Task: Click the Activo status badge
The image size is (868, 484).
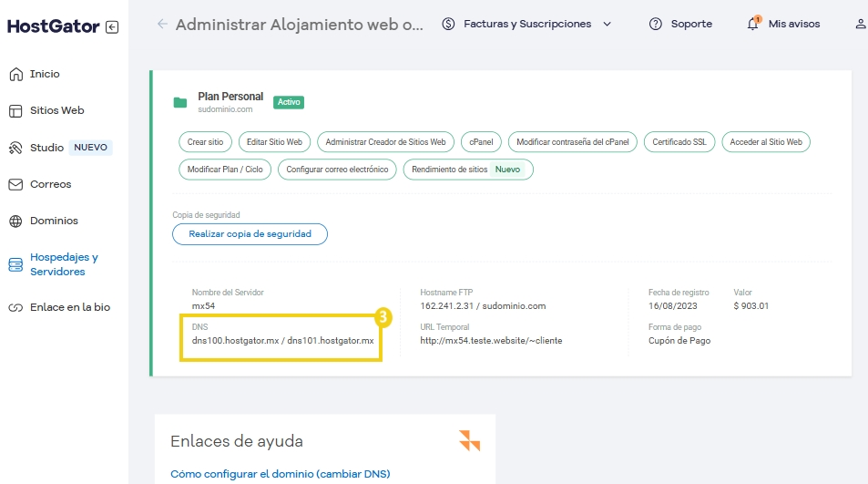Action: [289, 102]
